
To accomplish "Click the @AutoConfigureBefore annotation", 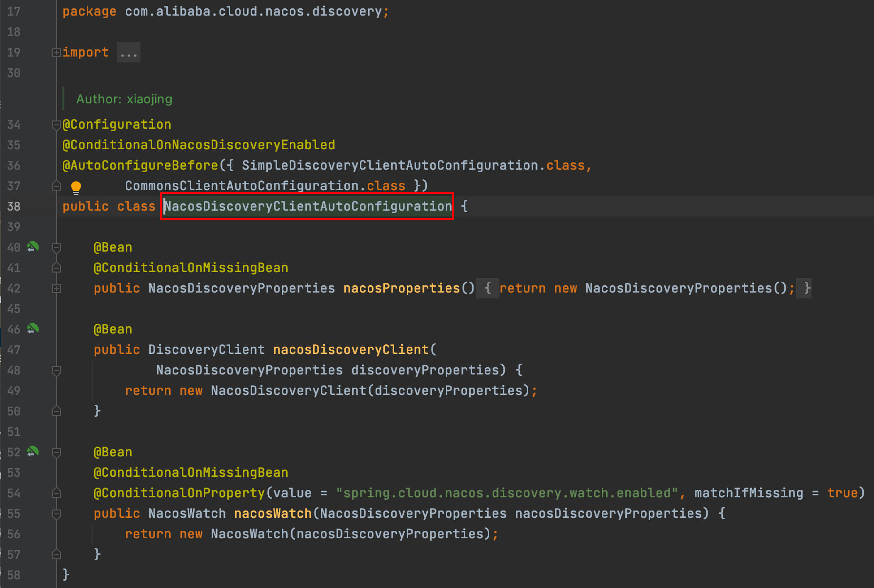I will (x=140, y=165).
